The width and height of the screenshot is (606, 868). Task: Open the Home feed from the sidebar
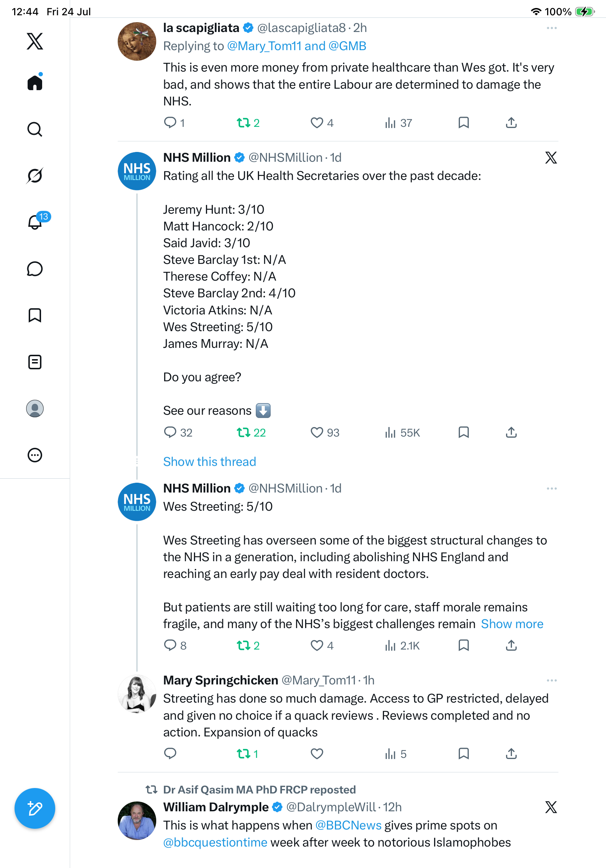pos(35,82)
